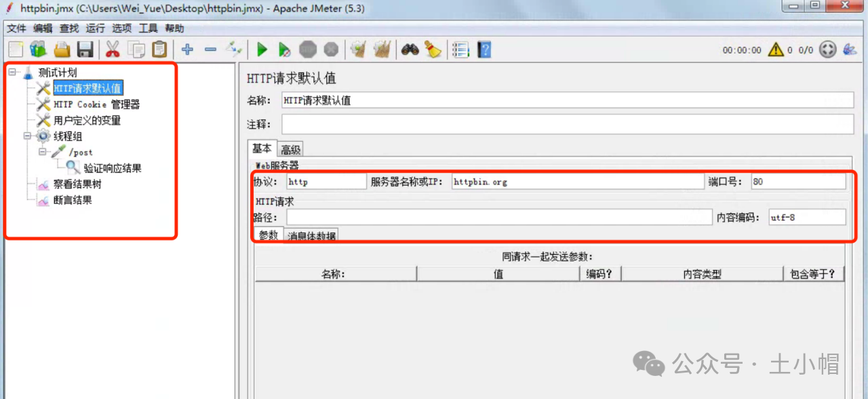Click the Cut scissors icon

pos(113,49)
